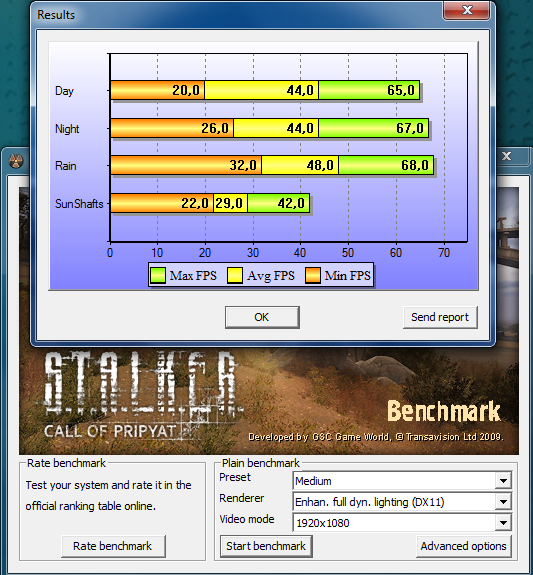Screen dimensions: 533x575
Task: Click the yellow Avg FPS legend swatch
Action: [235, 275]
